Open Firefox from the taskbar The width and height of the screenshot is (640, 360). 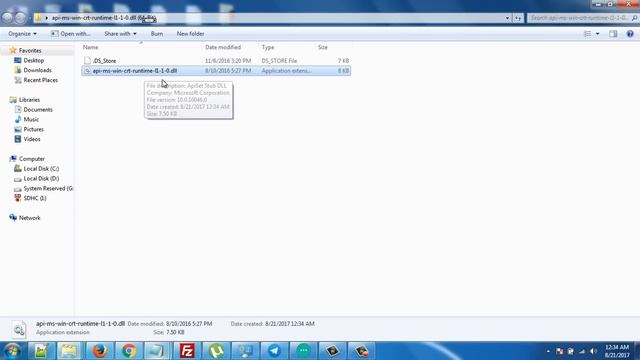[100, 351]
